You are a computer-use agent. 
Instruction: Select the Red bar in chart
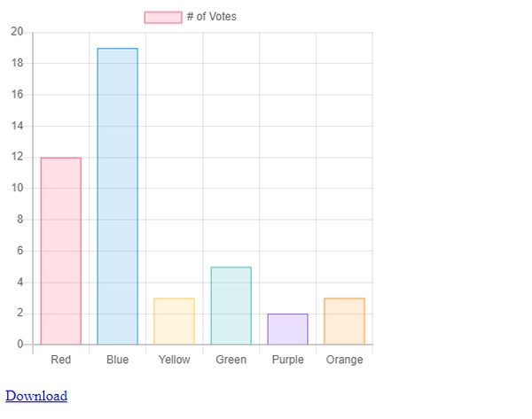(x=60, y=252)
